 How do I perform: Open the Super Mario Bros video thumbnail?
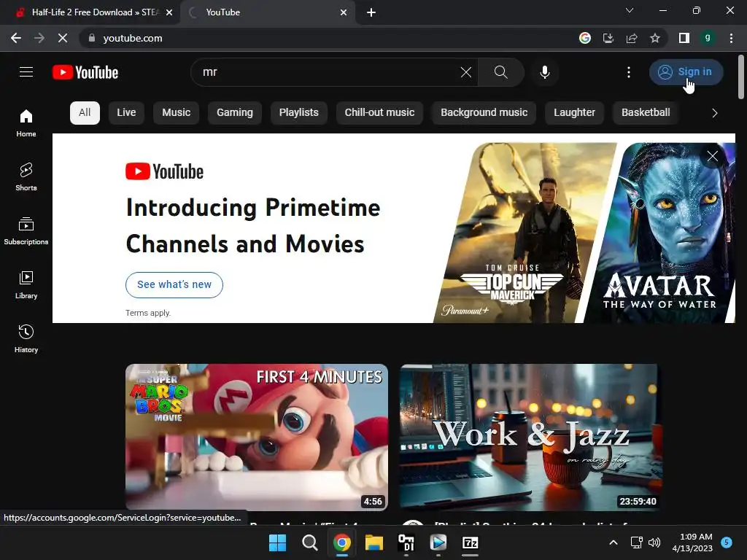click(256, 437)
